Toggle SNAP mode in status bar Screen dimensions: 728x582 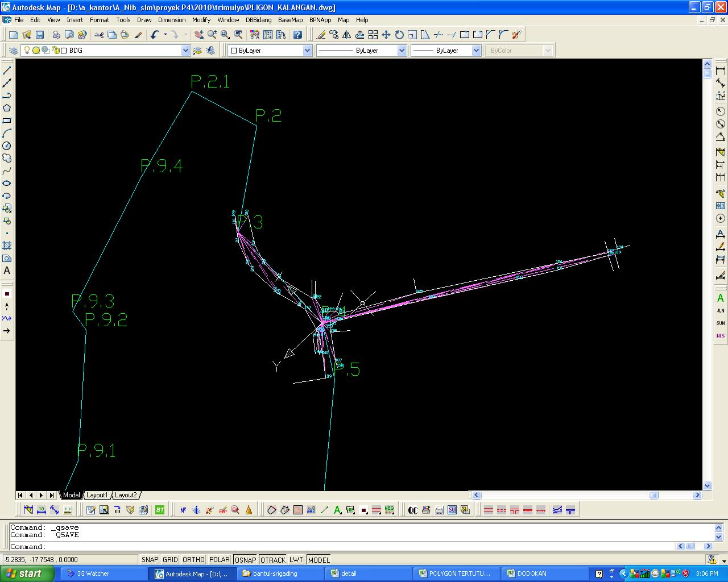pyautogui.click(x=150, y=560)
